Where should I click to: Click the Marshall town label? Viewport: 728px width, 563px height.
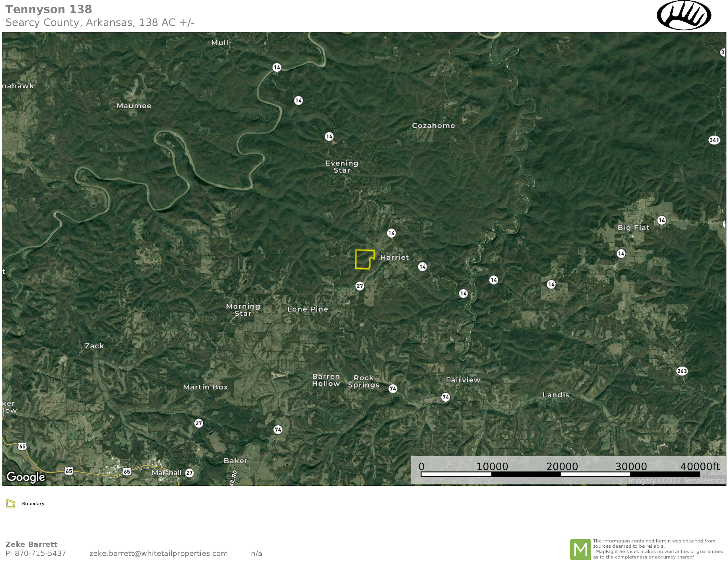pyautogui.click(x=166, y=473)
